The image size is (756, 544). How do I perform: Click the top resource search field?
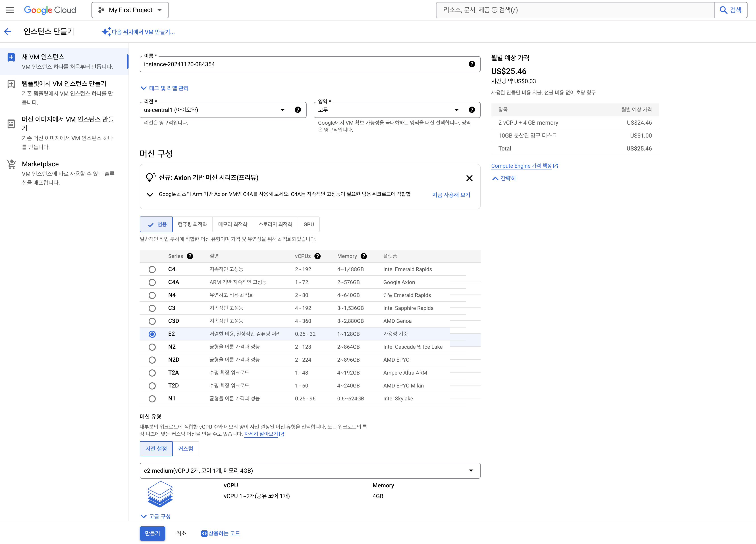pyautogui.click(x=575, y=10)
